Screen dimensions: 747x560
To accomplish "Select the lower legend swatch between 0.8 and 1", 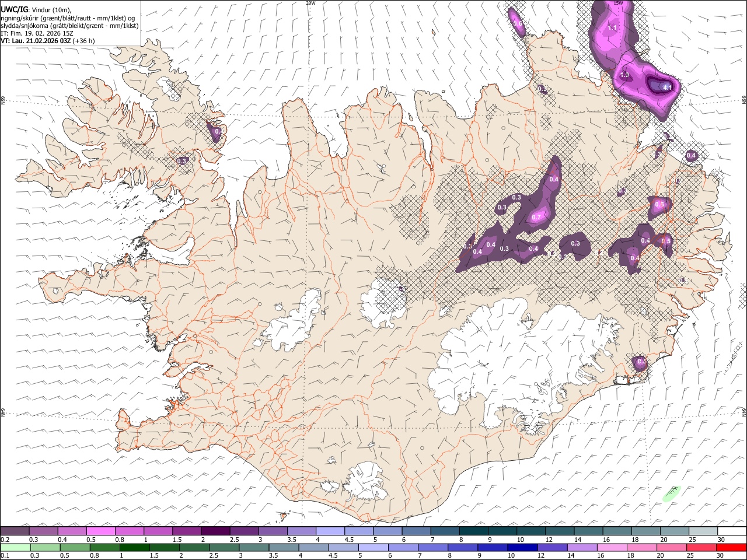I will click(105, 548).
